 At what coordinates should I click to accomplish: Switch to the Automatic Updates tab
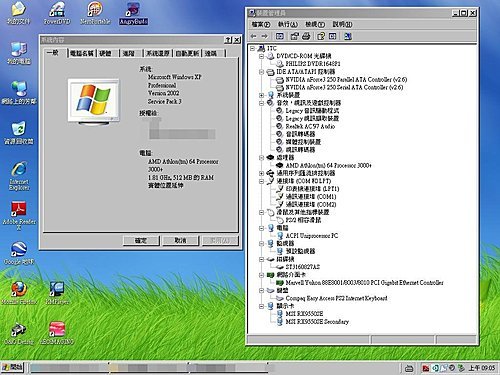pyautogui.click(x=187, y=53)
